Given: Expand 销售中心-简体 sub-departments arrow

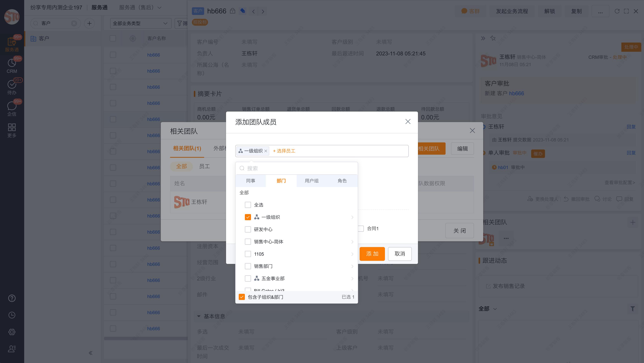Looking at the screenshot, I should click(352, 242).
